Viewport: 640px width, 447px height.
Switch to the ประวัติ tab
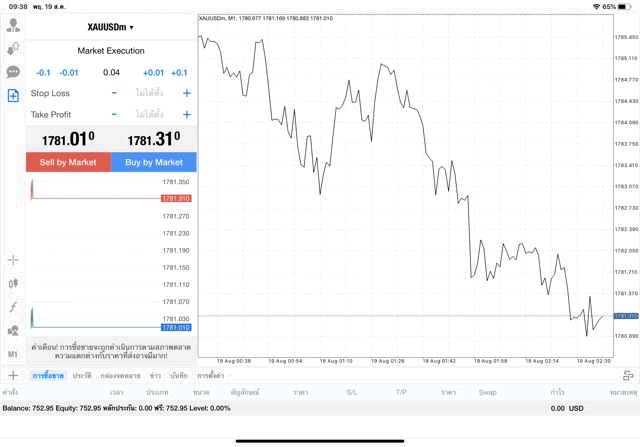(x=82, y=375)
